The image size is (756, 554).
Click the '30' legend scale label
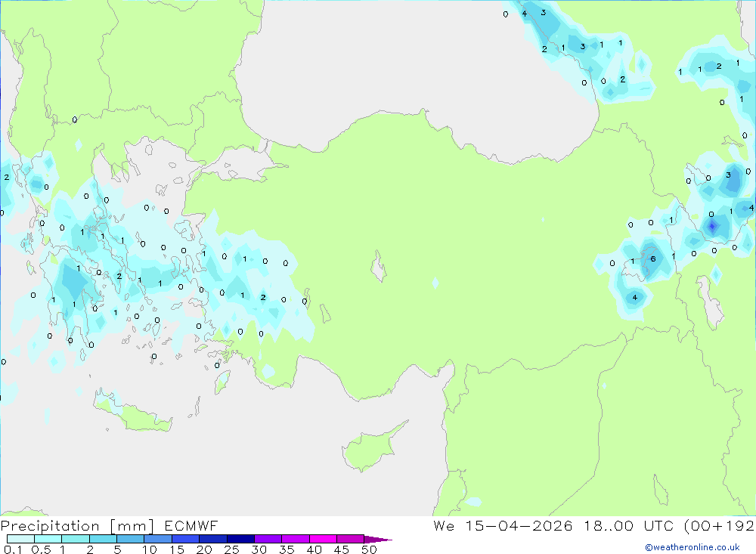point(259,549)
